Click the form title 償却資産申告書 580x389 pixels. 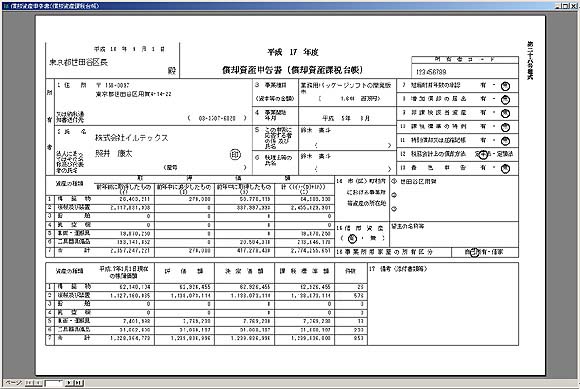[253, 70]
